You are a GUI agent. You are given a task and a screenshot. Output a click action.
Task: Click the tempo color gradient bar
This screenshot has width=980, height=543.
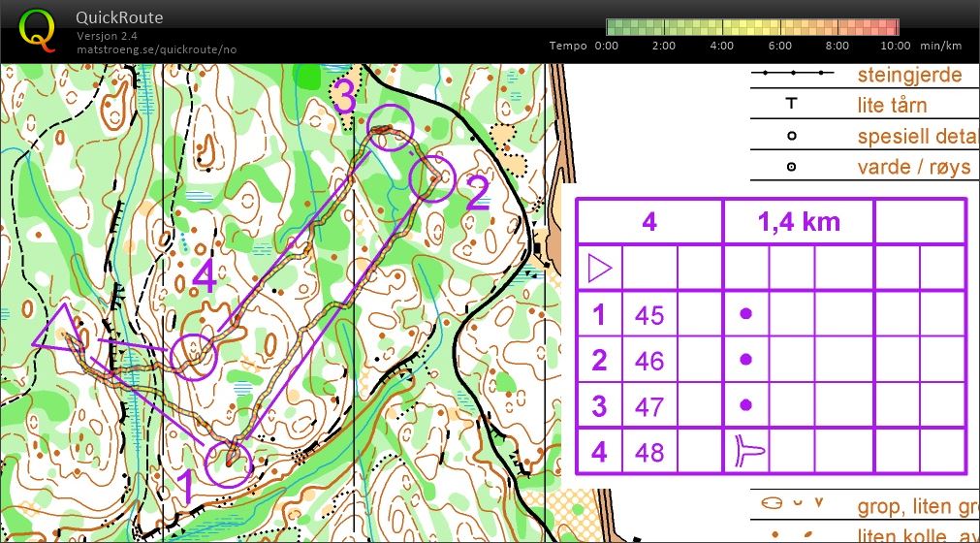point(752,27)
